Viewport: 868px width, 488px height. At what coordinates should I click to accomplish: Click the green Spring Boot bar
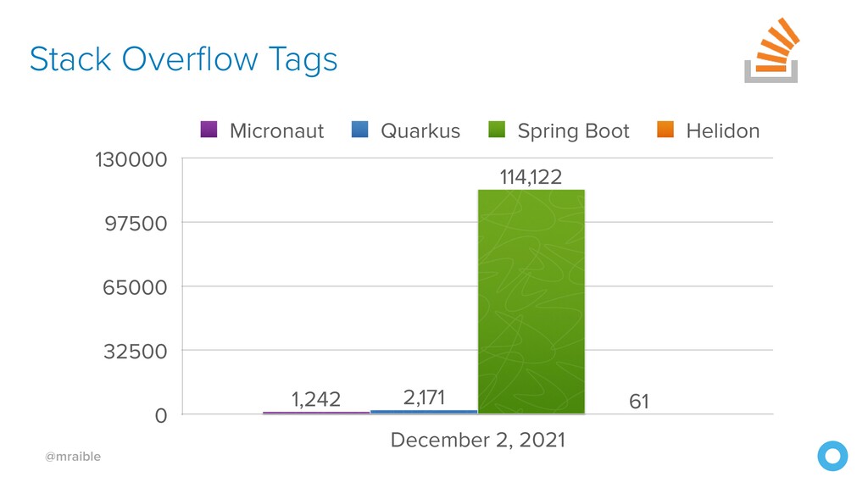(531, 302)
